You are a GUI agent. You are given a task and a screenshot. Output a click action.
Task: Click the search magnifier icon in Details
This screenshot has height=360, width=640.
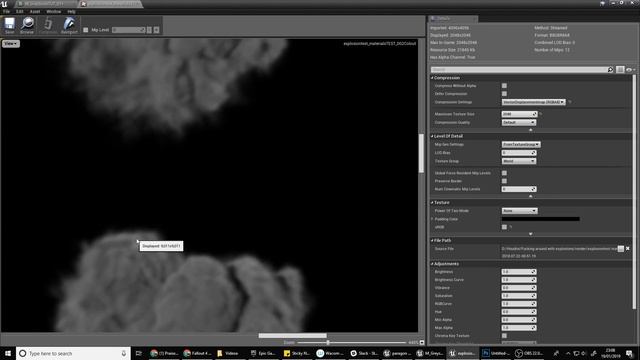pyautogui.click(x=611, y=70)
